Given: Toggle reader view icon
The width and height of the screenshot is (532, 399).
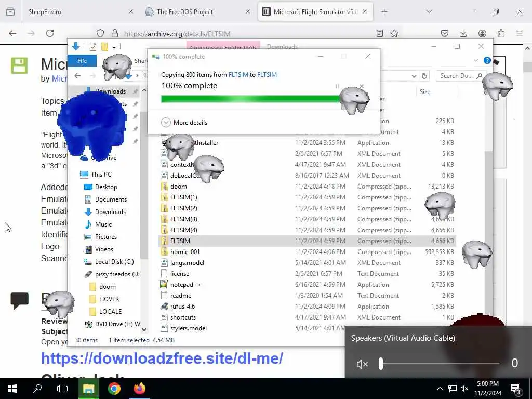Looking at the screenshot, I should coord(380,33).
